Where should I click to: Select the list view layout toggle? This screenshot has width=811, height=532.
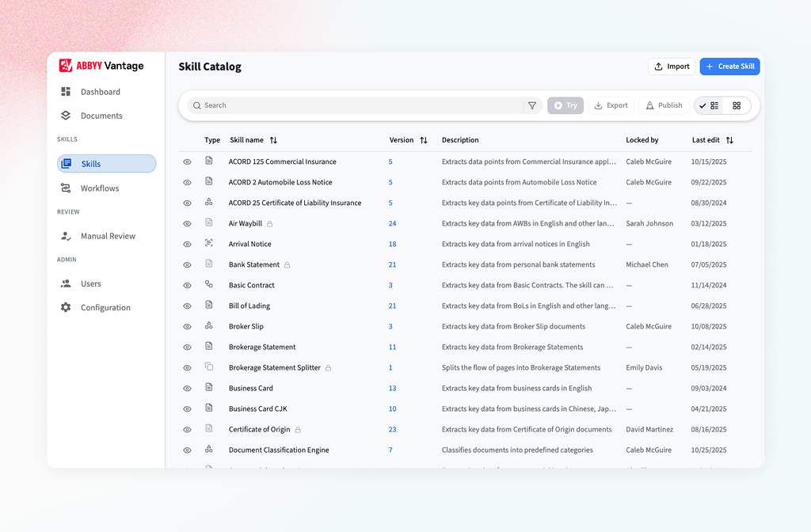[710, 105]
